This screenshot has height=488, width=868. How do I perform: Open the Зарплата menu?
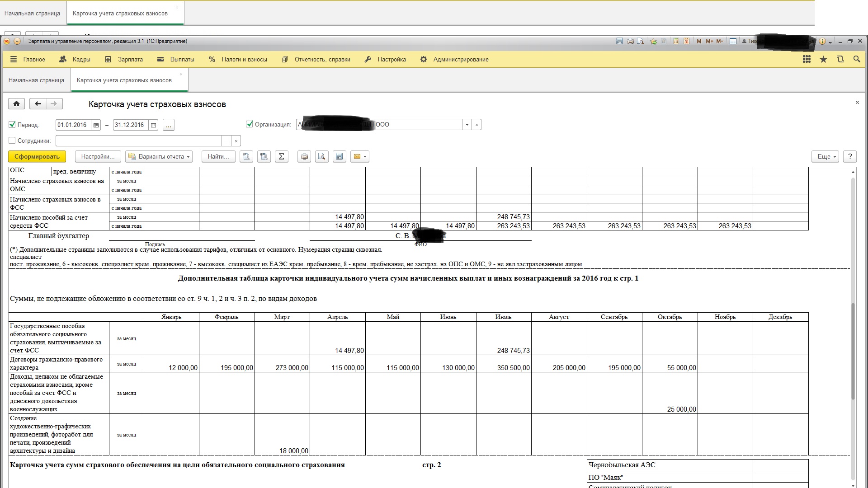click(124, 59)
